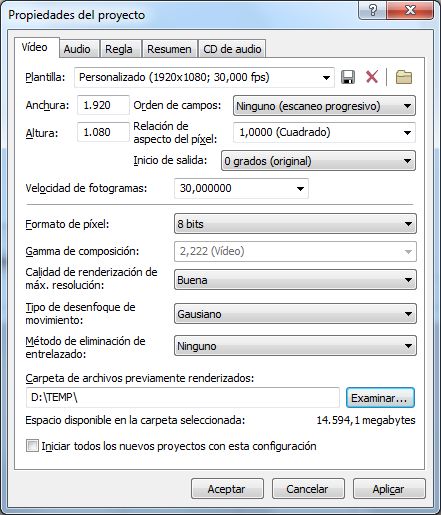Confirm with the Aceptar button

click(227, 489)
